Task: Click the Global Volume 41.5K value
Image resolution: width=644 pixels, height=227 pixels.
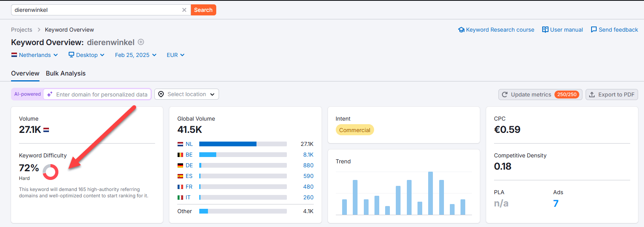Action: tap(189, 129)
